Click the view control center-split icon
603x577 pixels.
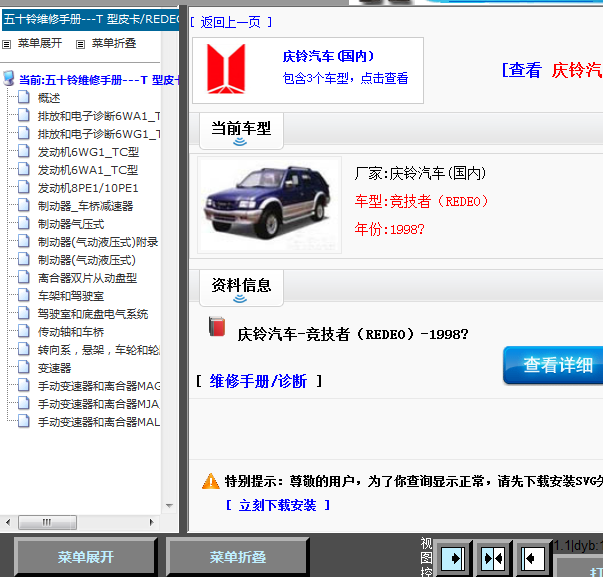[493, 558]
